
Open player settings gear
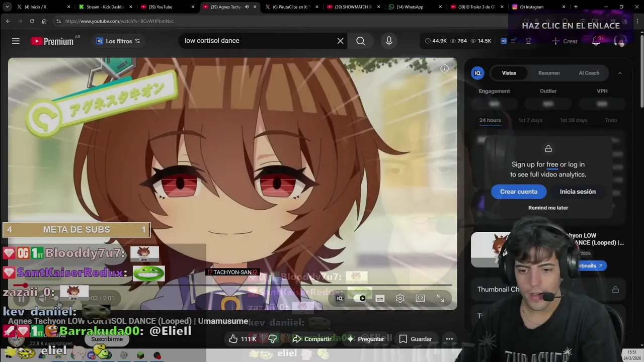(x=400, y=298)
